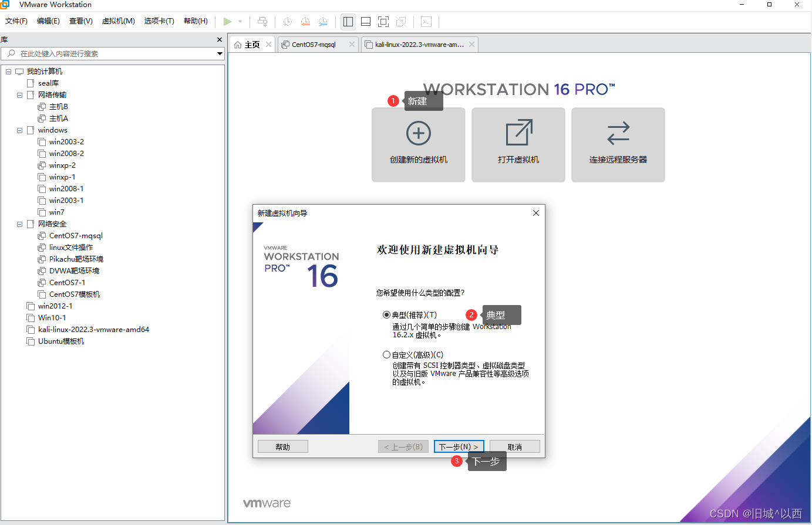The height and width of the screenshot is (525, 812).
Task: Click the green power-on play icon
Action: [x=227, y=22]
